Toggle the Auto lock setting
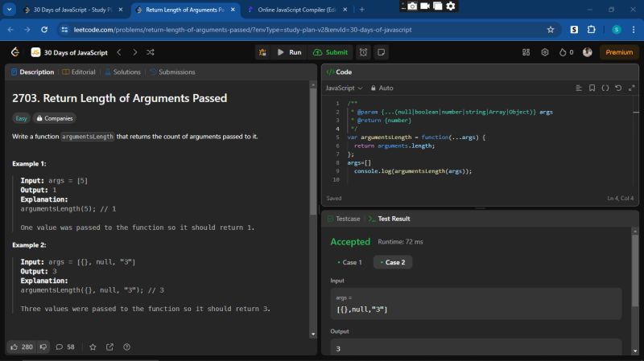The height and width of the screenshot is (361, 644). click(x=382, y=88)
